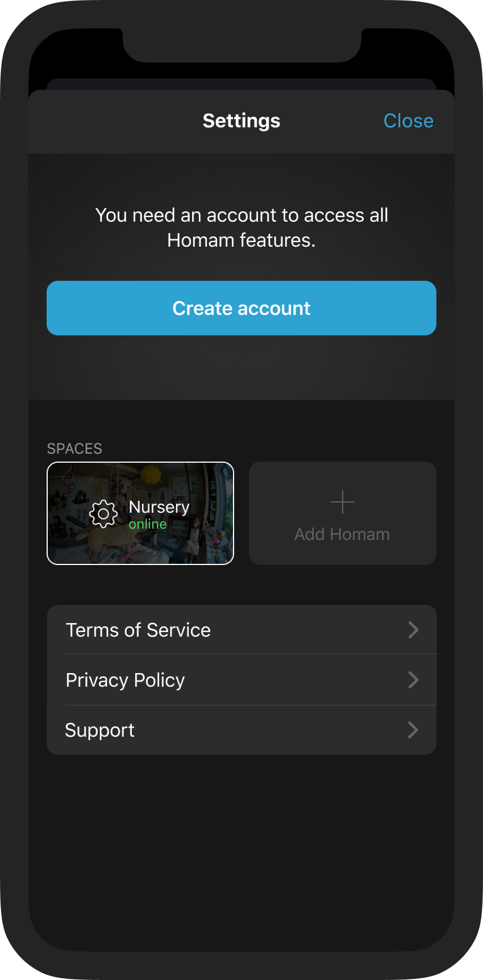
Task: Select the chevron next to Support
Action: pos(414,730)
